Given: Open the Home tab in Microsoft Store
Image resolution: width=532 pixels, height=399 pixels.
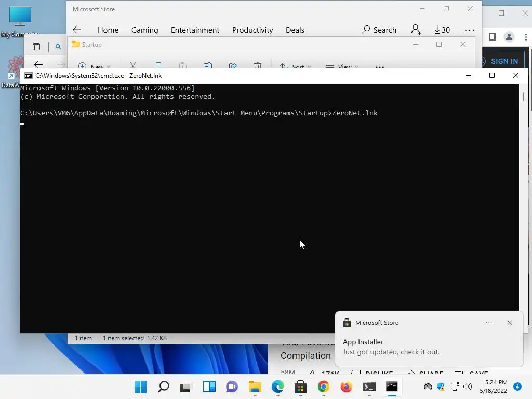Looking at the screenshot, I should click(108, 30).
